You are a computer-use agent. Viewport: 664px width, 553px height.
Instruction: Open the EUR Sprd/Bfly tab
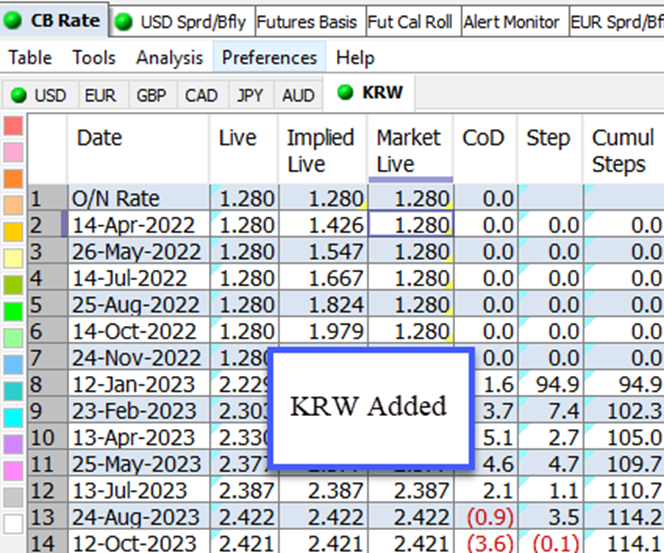point(617,22)
